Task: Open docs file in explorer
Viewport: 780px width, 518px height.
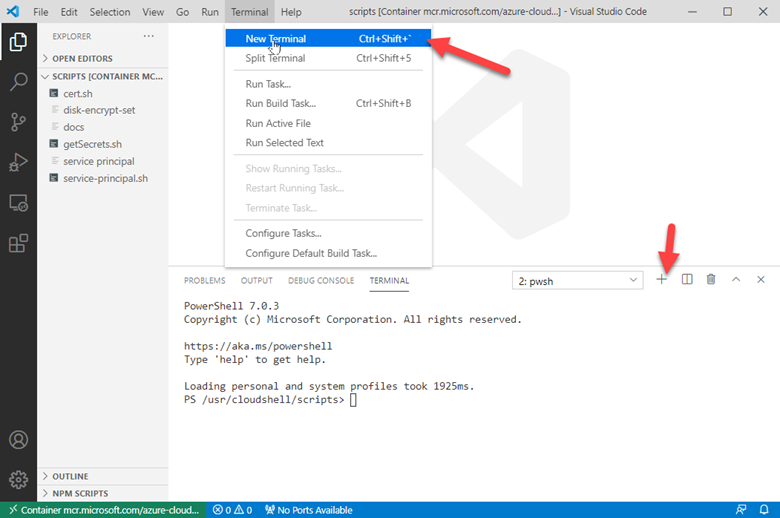Action: click(102, 127)
